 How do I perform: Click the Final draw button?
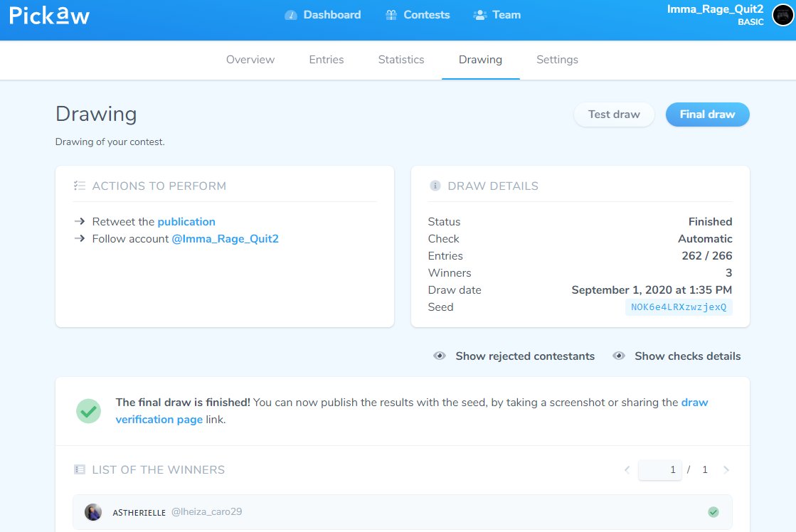click(x=707, y=115)
